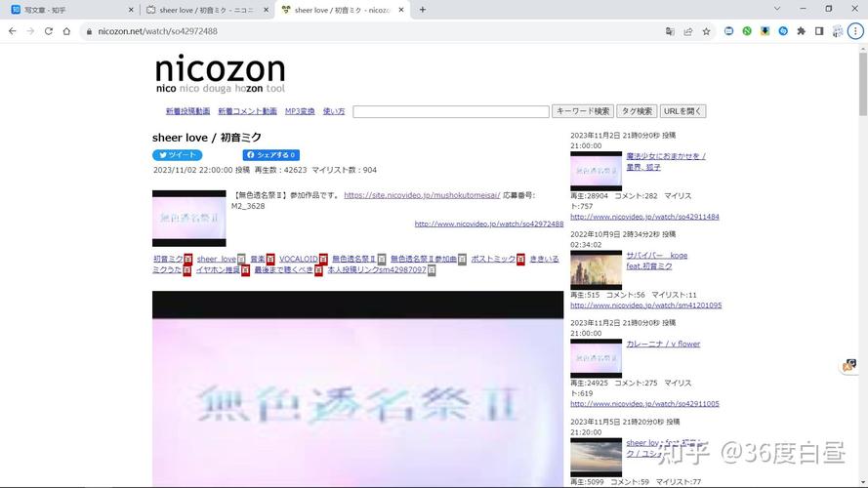View site information lock icon

[x=89, y=31]
